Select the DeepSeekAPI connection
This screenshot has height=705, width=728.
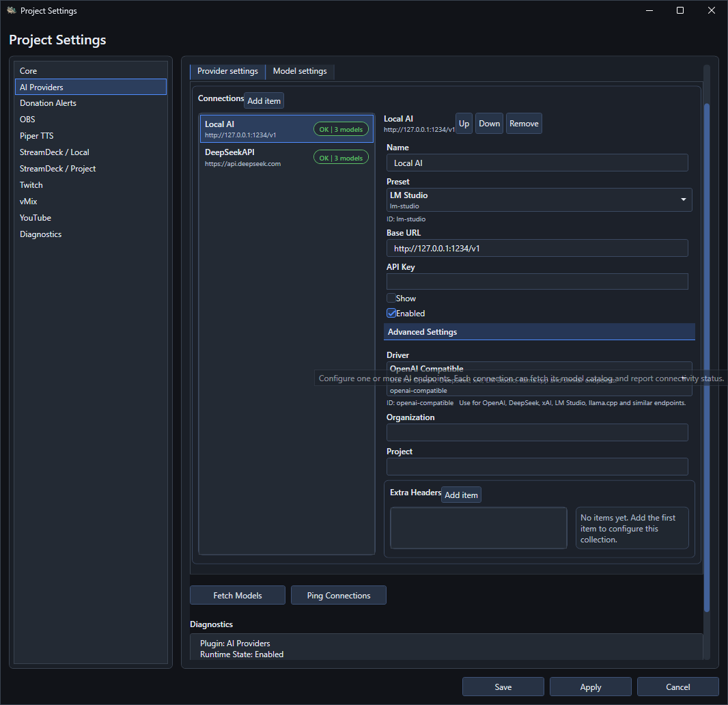point(286,157)
